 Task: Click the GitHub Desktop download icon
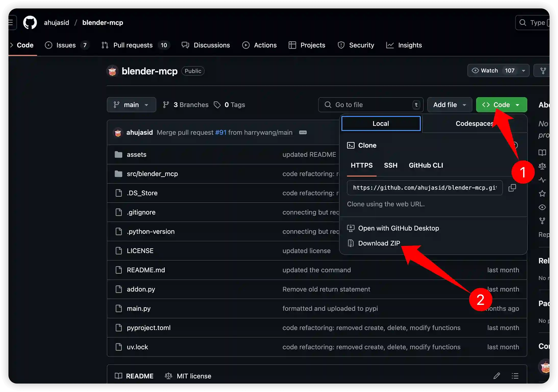tap(351, 228)
